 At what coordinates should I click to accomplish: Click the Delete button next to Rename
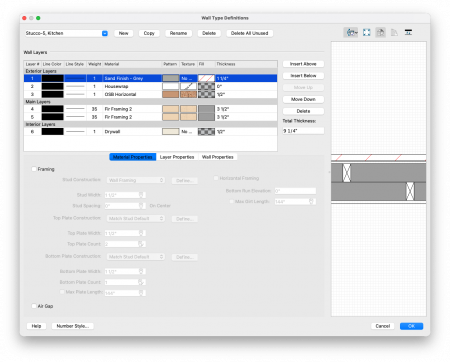coord(209,33)
